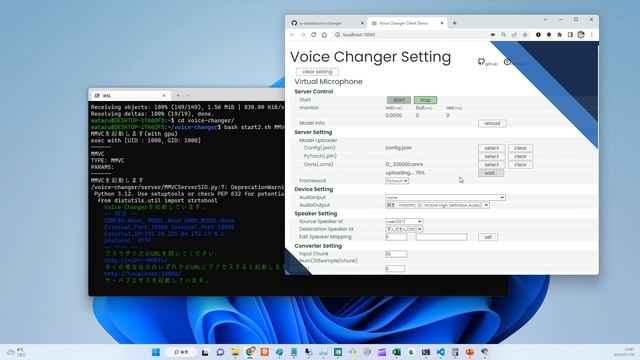The width and height of the screenshot is (640, 360).
Task: Click select button for Onnx(.onnx)
Action: (492, 164)
